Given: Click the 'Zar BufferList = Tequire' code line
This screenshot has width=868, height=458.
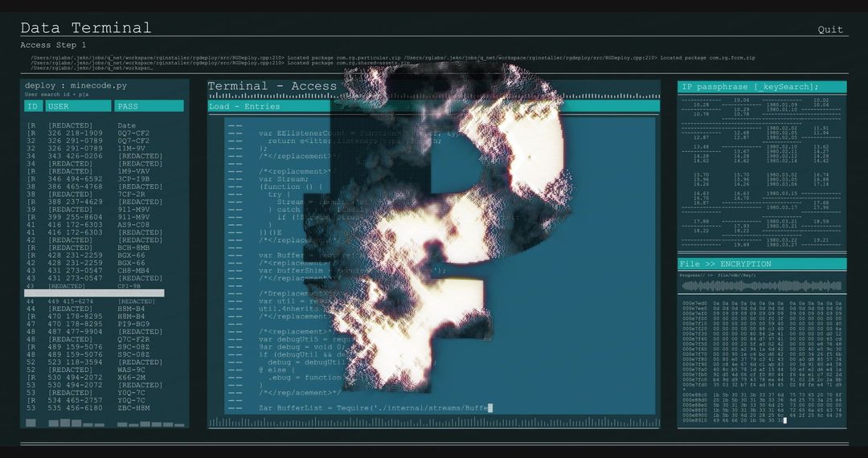Looking at the screenshot, I should pos(374,408).
